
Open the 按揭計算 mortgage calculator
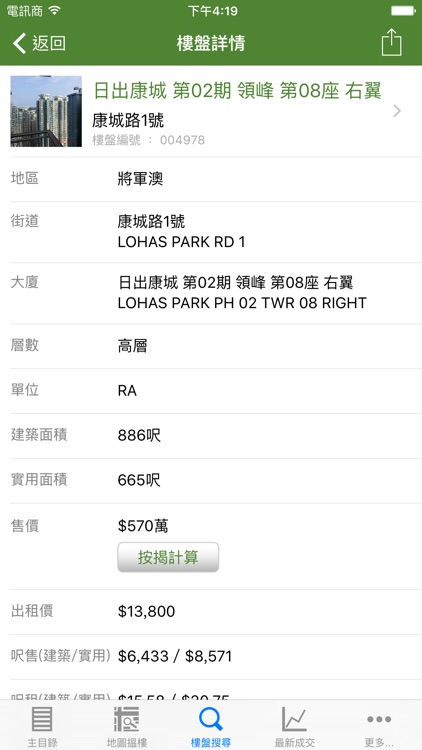click(168, 557)
